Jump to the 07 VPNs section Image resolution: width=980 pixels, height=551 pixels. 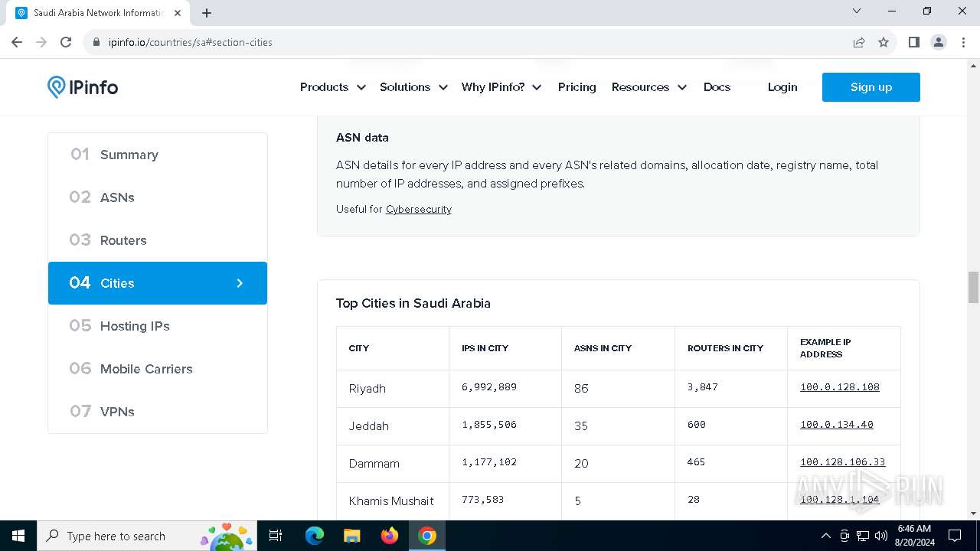click(x=158, y=412)
